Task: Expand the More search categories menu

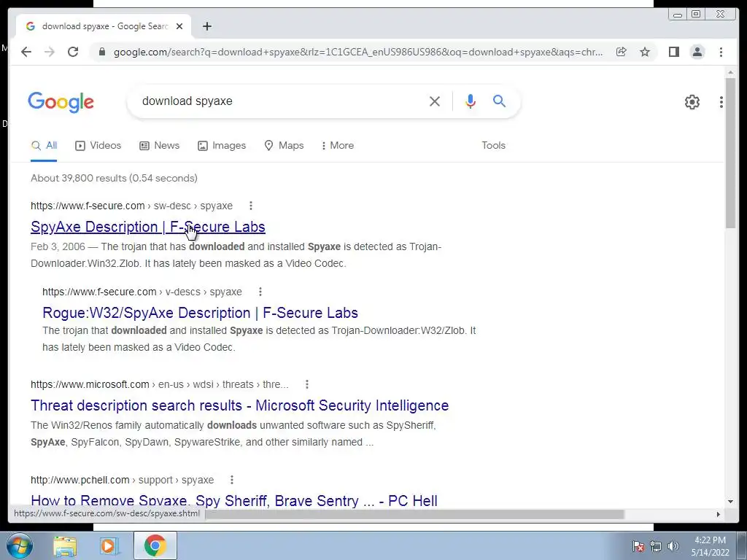Action: [x=338, y=146]
